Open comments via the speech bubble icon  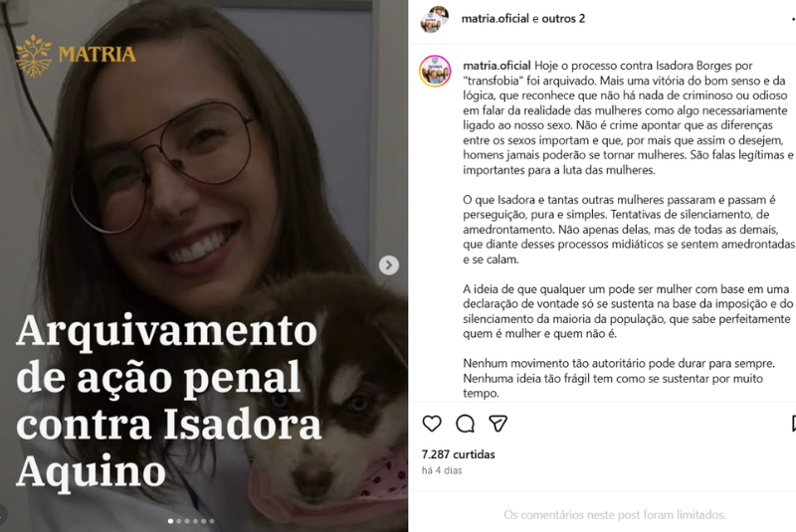(465, 424)
